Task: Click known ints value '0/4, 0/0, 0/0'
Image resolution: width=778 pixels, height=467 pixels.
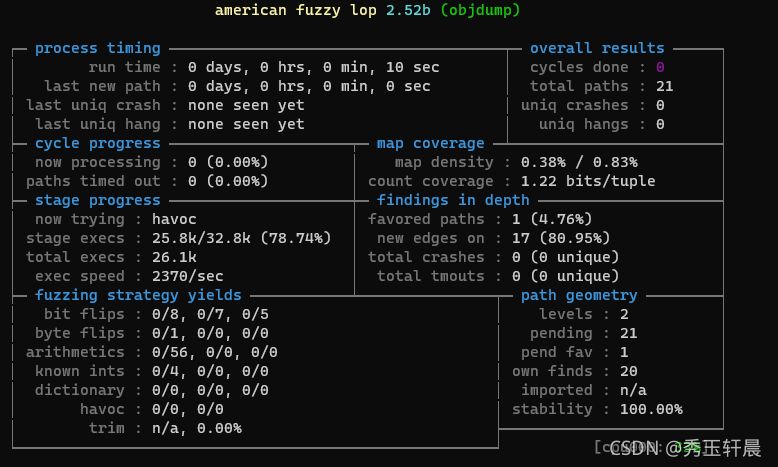Action: [210, 371]
